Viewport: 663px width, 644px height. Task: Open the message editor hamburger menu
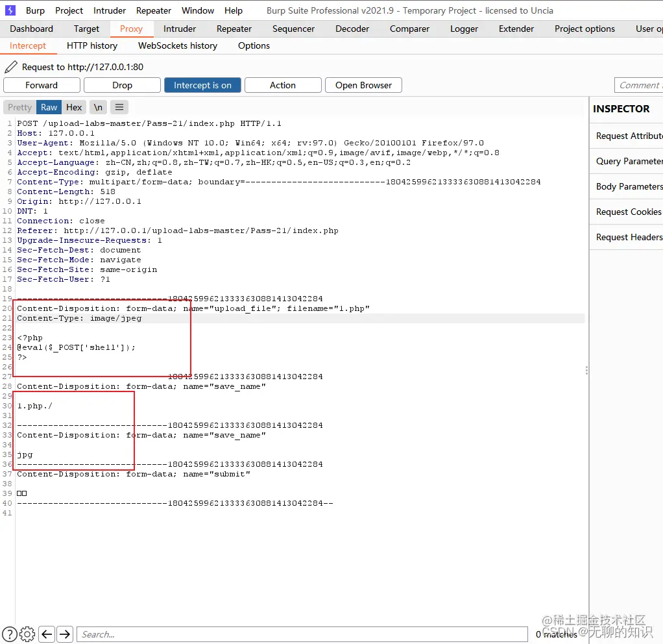coord(119,108)
